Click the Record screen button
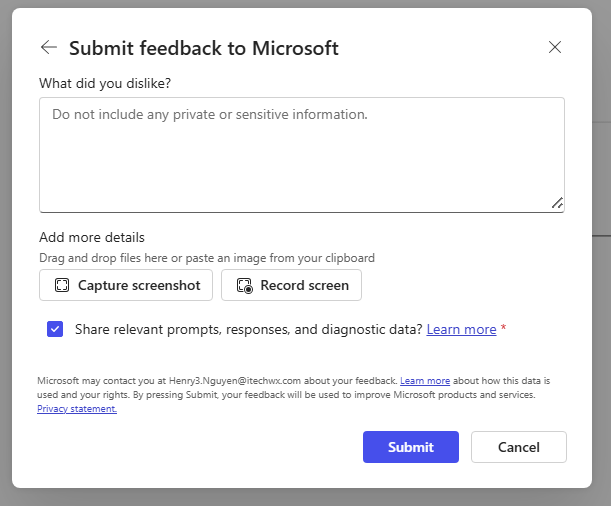Viewport: 611px width, 506px height. click(x=291, y=285)
